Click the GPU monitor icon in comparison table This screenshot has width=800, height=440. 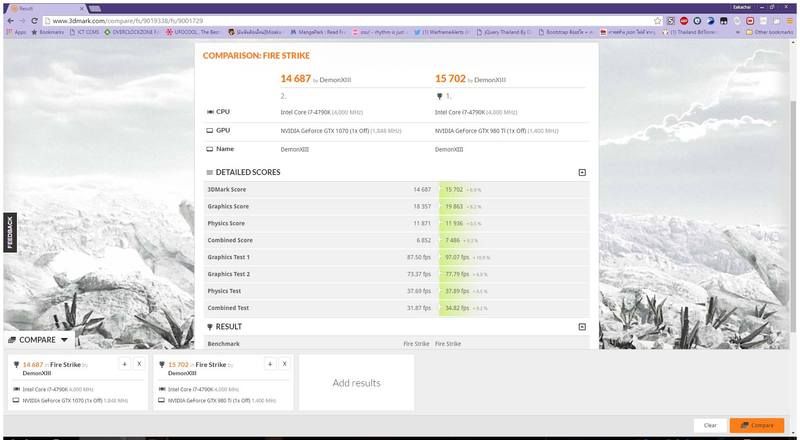[210, 131]
